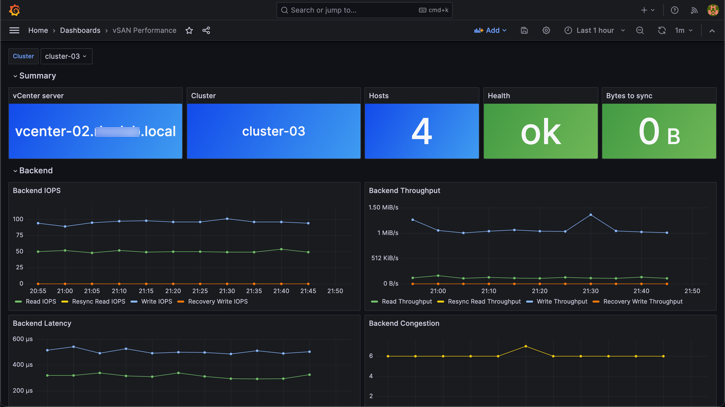Screen dimensions: 725x407
Task: Go to Home breadcrumb
Action: pos(38,31)
